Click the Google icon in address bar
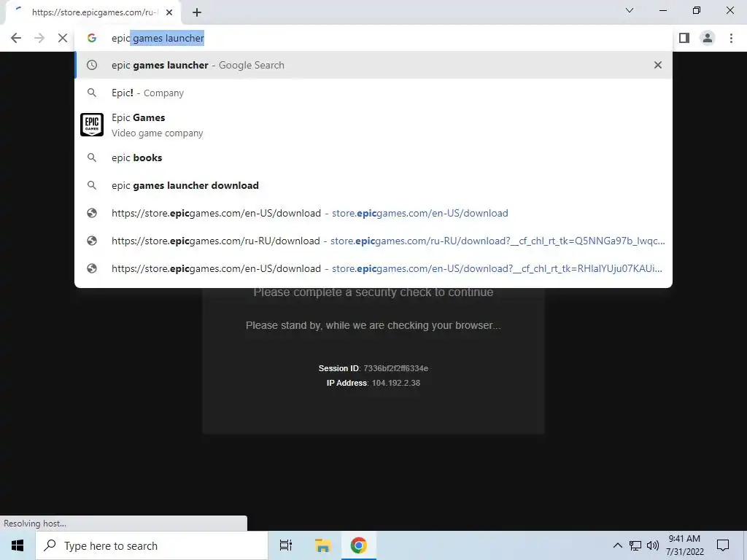The height and width of the screenshot is (560, 747). click(x=92, y=38)
